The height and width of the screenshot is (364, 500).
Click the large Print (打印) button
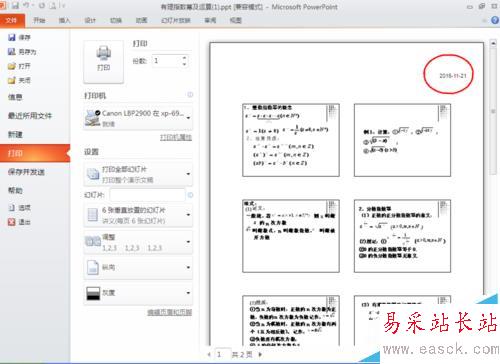click(104, 62)
